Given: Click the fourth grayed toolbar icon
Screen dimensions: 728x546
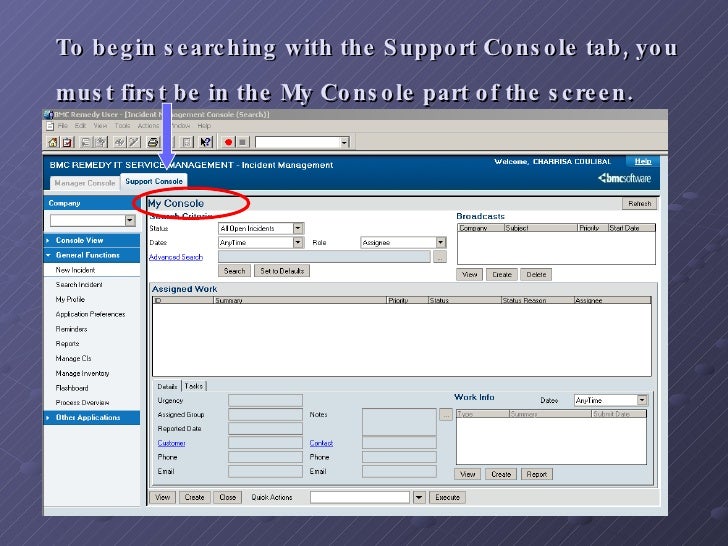Looking at the screenshot, I should pos(101,142).
